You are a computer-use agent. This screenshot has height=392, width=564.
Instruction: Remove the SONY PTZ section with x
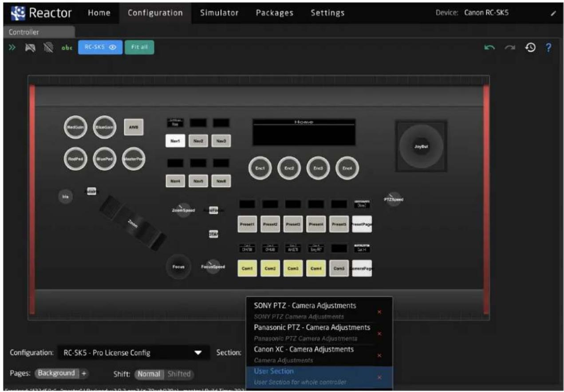379,312
